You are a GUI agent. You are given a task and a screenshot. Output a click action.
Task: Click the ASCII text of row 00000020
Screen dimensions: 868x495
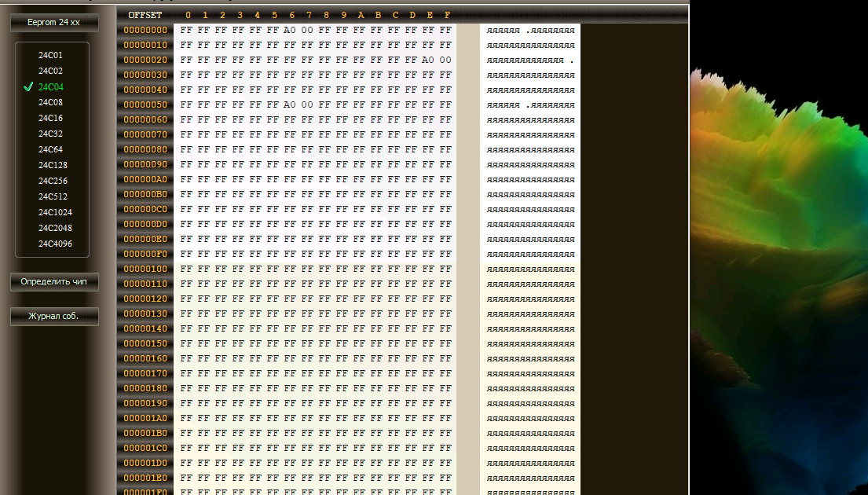[530, 60]
